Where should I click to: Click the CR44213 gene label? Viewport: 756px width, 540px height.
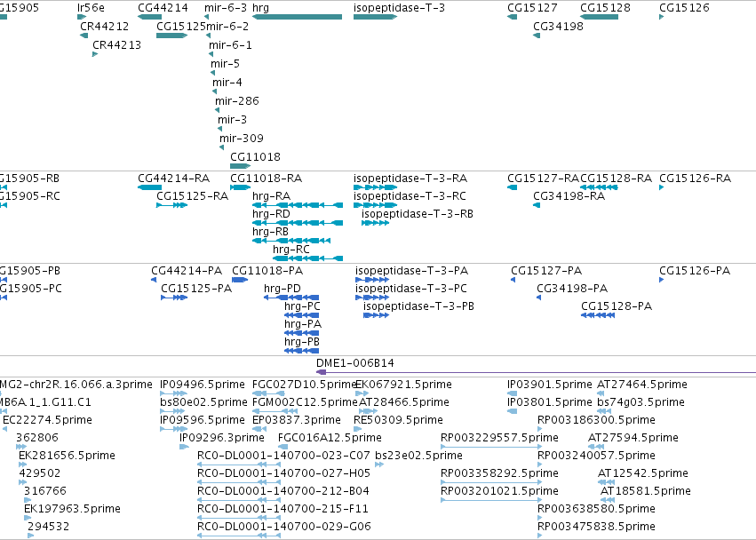click(x=116, y=44)
